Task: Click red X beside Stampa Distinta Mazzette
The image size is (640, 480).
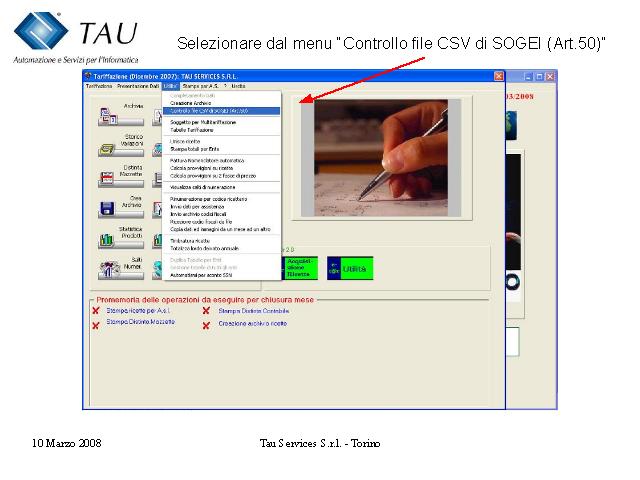Action: 96,325
